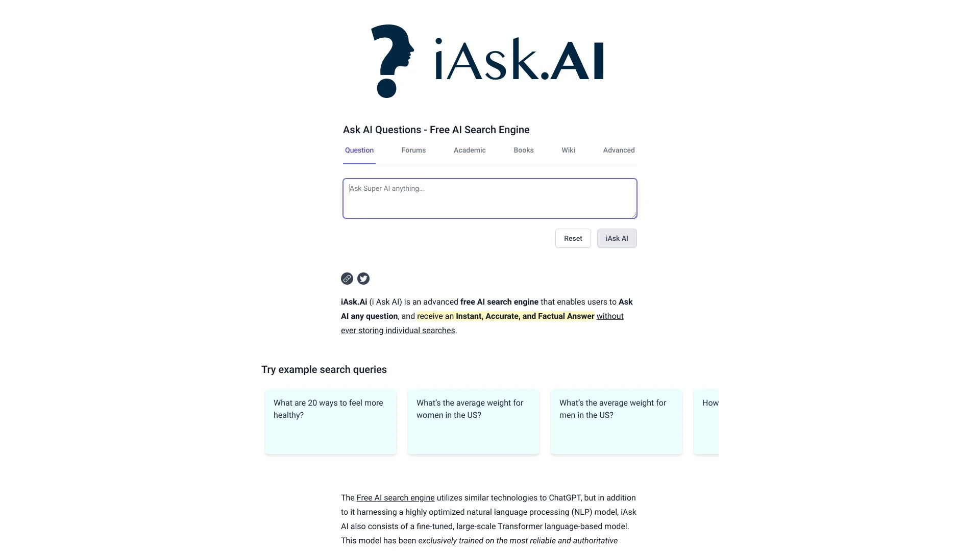
Task: Click the Wiki navigation tab
Action: point(568,150)
